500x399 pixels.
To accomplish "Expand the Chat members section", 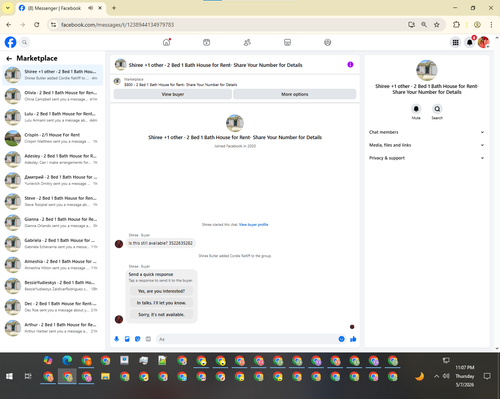I will pos(426,132).
